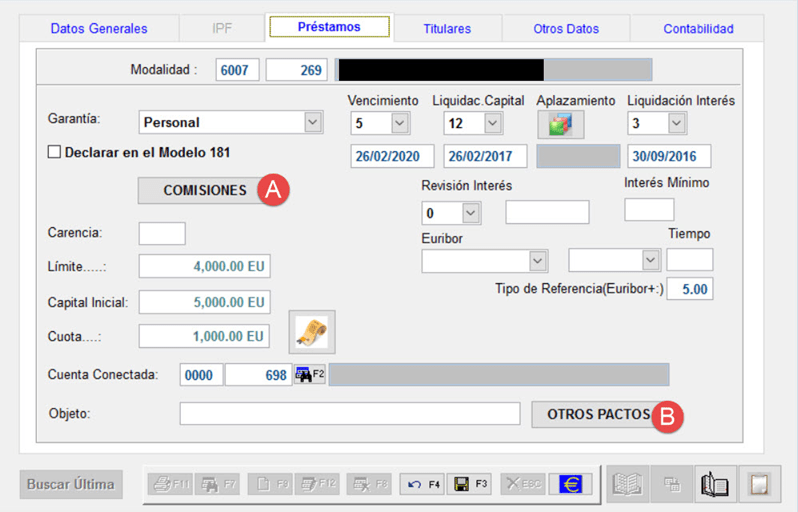The height and width of the screenshot is (512, 798).
Task: Enable Declarar en el Modelo 181 checkbox
Action: point(55,153)
